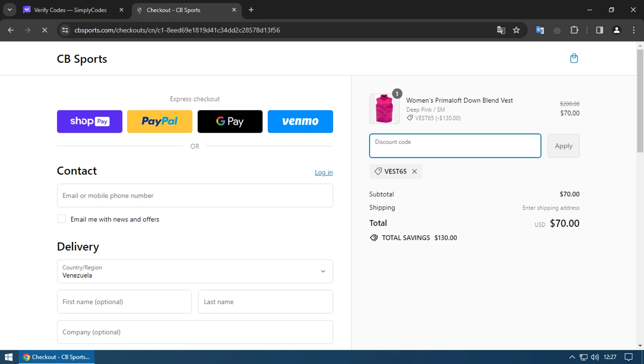The height and width of the screenshot is (364, 644).
Task: Click the VEST65 (-$130.00) discount line
Action: [434, 118]
